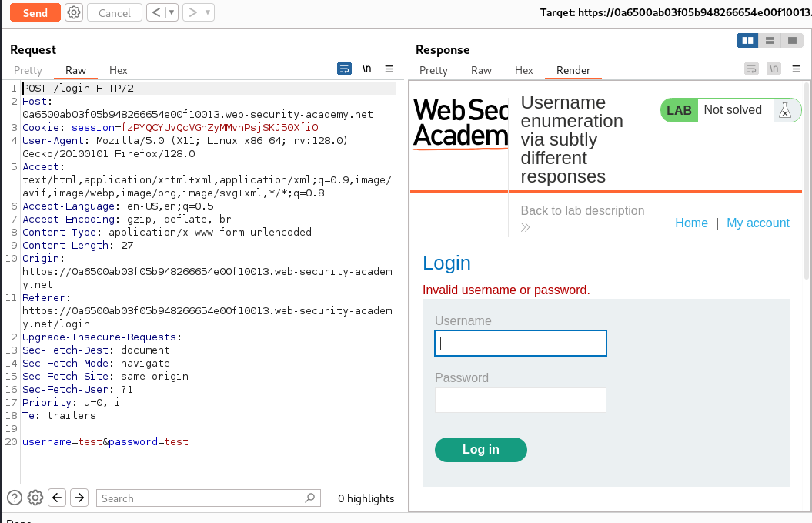Open My account link in rendered page

click(x=757, y=223)
